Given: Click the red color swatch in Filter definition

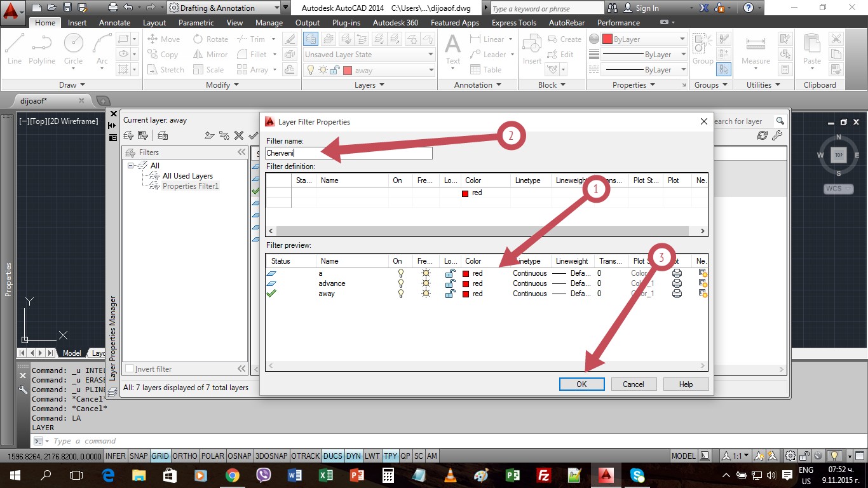Looking at the screenshot, I should point(466,193).
